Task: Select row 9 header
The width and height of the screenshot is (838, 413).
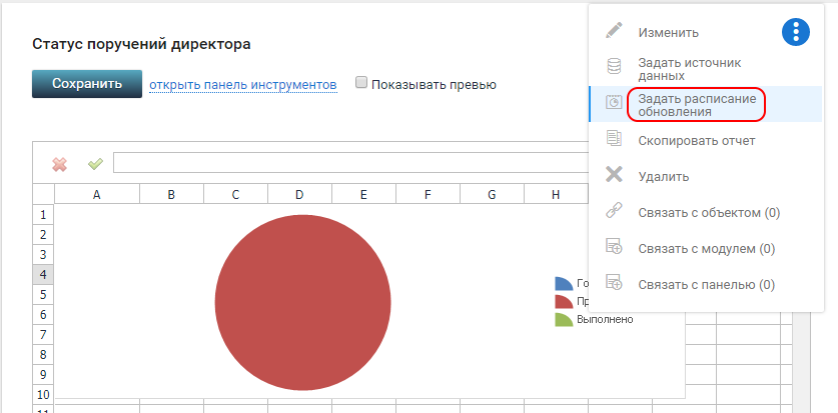Action: (x=43, y=374)
